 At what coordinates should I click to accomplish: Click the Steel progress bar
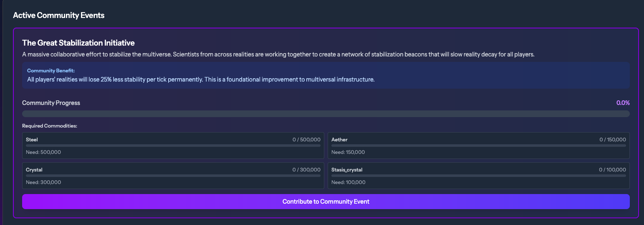click(173, 146)
